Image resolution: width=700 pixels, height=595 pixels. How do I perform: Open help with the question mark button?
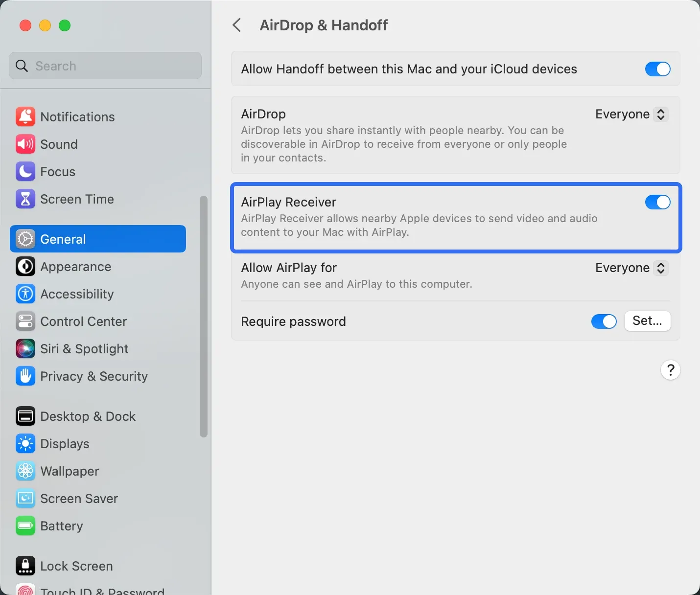click(x=671, y=370)
